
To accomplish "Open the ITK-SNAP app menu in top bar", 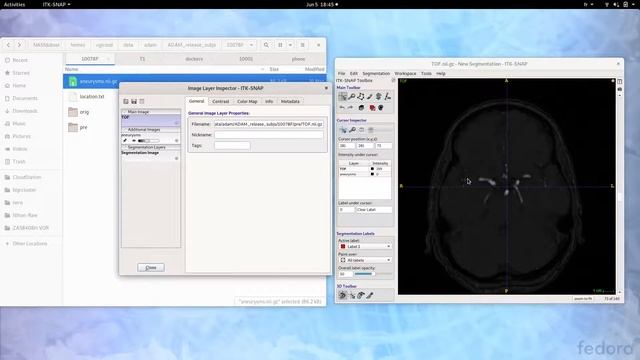I will pos(56,4).
